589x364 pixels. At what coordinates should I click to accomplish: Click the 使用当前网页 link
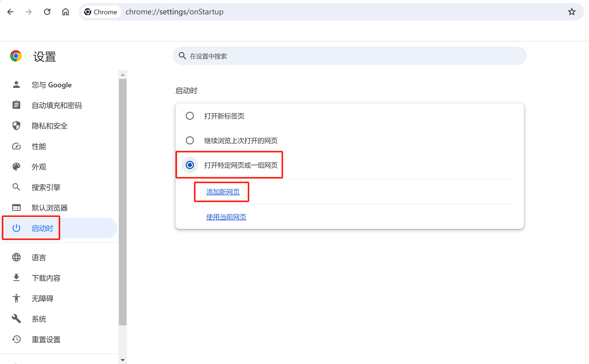[226, 217]
